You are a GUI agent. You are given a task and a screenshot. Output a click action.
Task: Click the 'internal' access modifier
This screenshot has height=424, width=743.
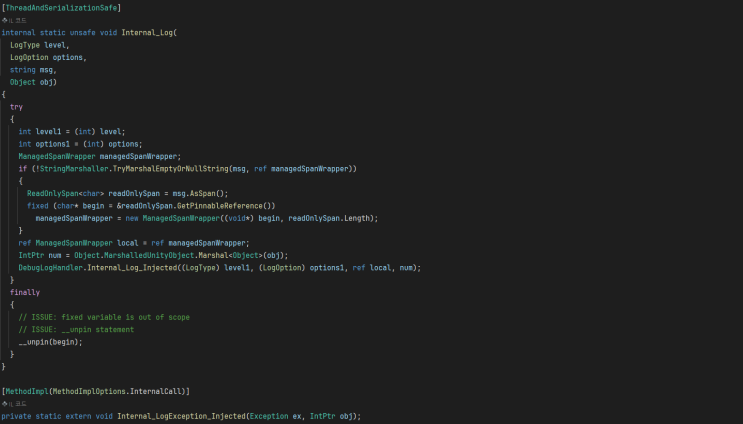18,33
